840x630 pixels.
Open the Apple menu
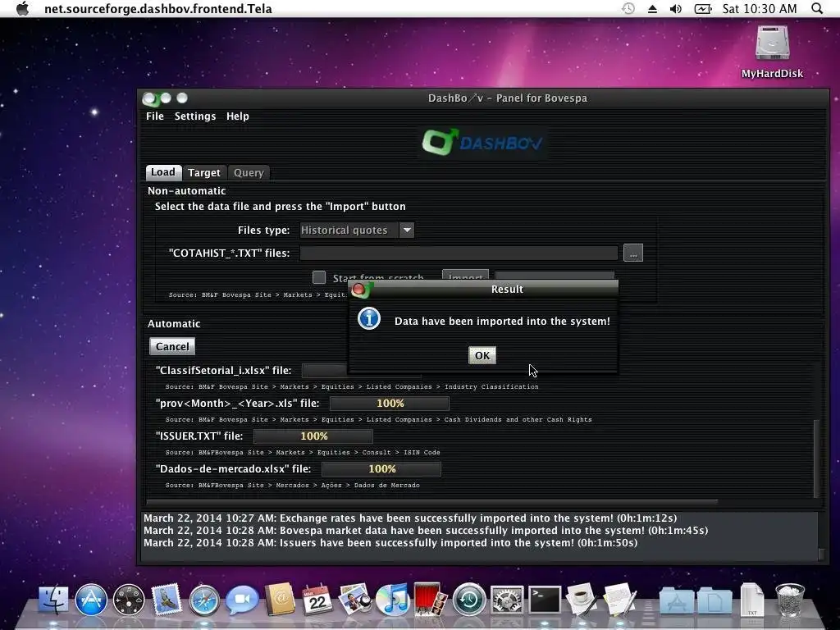pyautogui.click(x=22, y=8)
